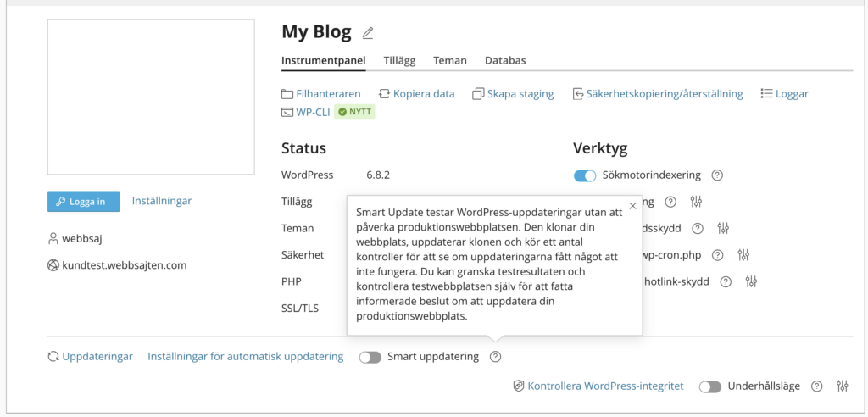This screenshot has height=417, width=868.
Task: Open settings sliders for hotlink-skydd
Action: coord(751,281)
